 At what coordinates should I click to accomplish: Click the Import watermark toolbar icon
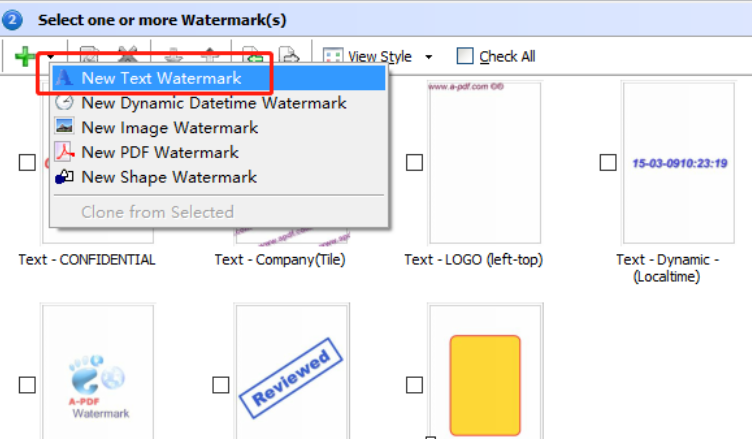click(251, 57)
